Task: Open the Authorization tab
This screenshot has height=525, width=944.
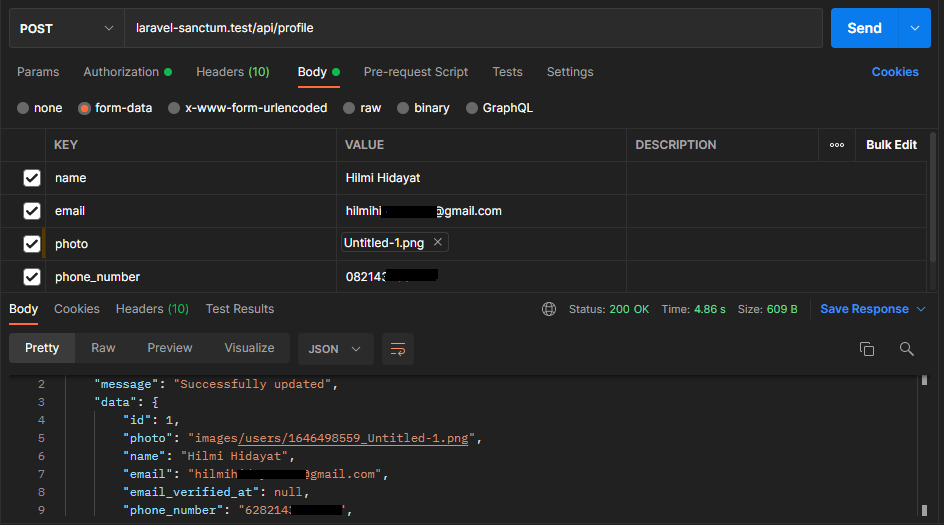Action: click(x=127, y=72)
